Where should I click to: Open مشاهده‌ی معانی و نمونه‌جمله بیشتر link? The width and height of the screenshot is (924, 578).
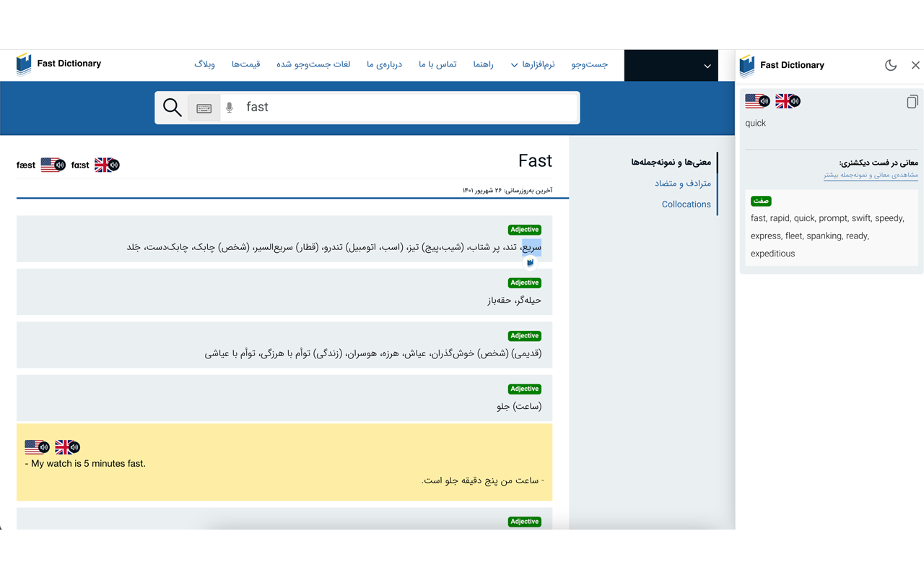pyautogui.click(x=871, y=175)
